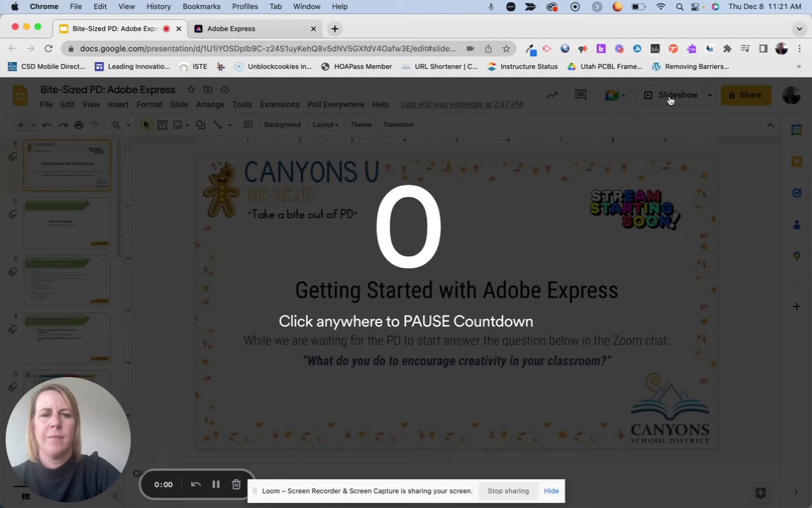Check cloud save status icon
The height and width of the screenshot is (508, 812).
[x=225, y=89]
